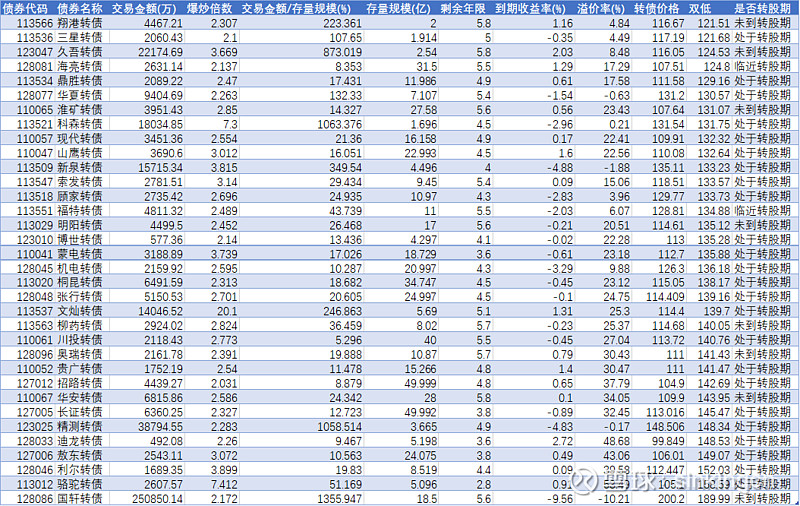
Task: Select the 文灿转债 name cell
Action: [79, 311]
